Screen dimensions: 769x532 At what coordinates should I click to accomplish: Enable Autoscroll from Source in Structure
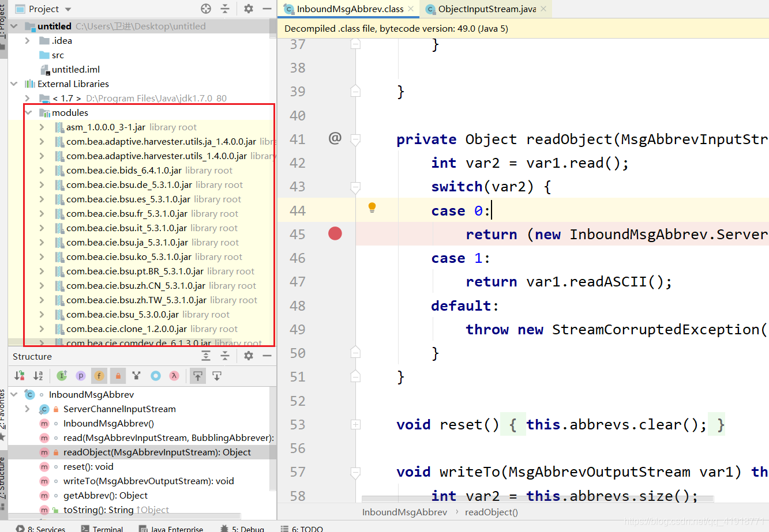pos(217,376)
